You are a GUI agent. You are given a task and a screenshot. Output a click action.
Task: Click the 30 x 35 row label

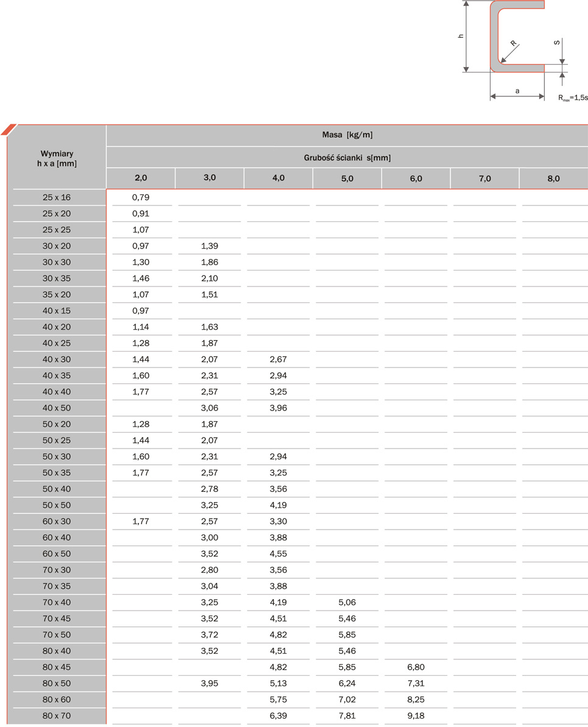tap(57, 278)
